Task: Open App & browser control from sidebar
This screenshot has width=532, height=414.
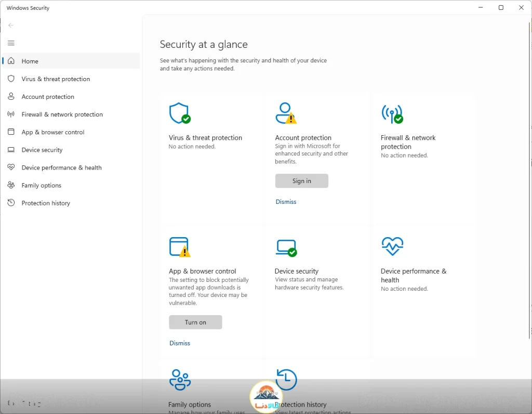Action: point(71,132)
